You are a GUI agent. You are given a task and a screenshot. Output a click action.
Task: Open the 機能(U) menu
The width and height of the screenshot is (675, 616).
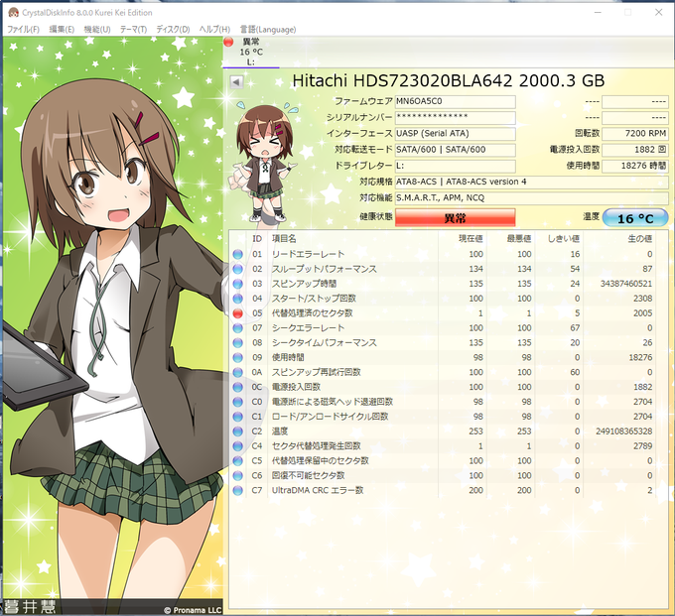click(97, 29)
